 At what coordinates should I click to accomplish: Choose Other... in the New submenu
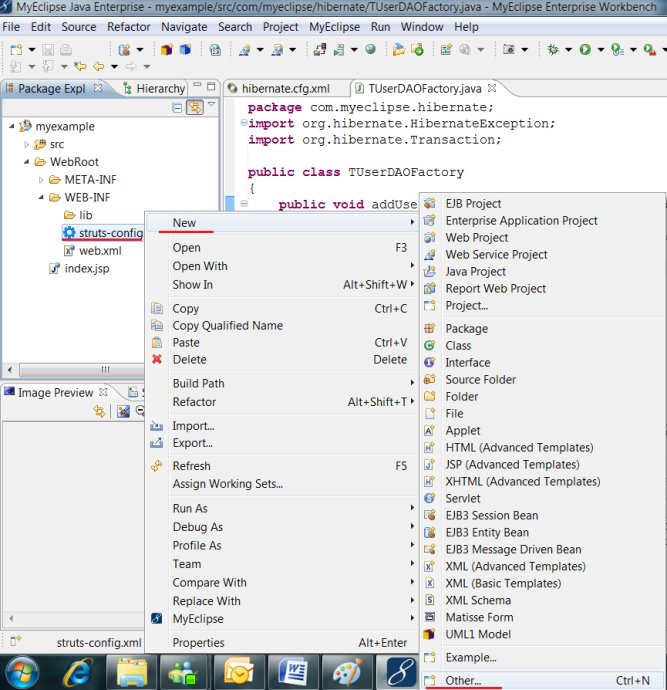point(542,680)
